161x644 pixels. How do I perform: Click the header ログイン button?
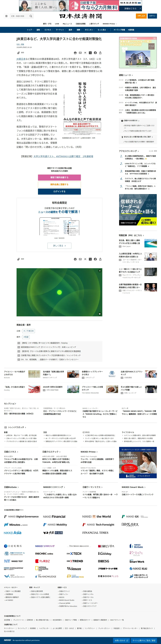[x=152, y=16]
